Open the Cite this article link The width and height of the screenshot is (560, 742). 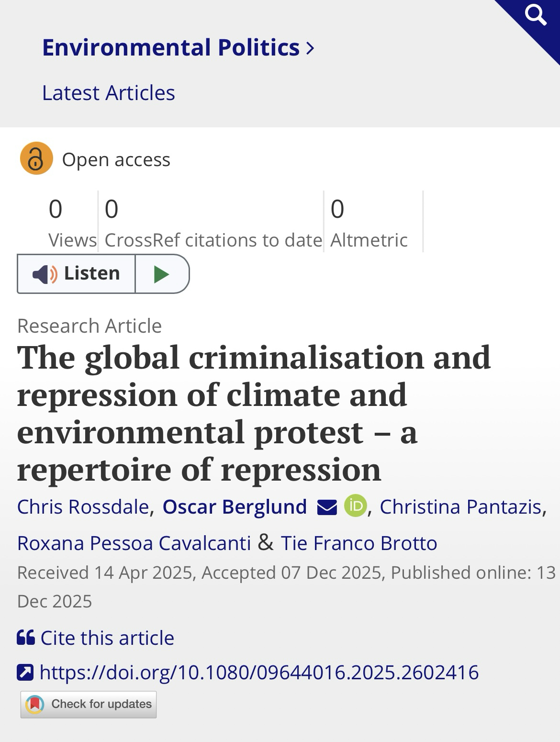click(x=107, y=638)
